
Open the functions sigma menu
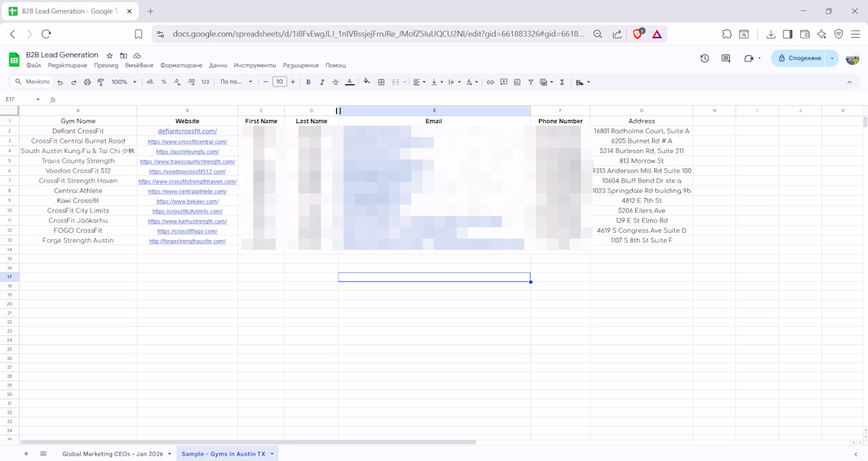pyautogui.click(x=562, y=82)
